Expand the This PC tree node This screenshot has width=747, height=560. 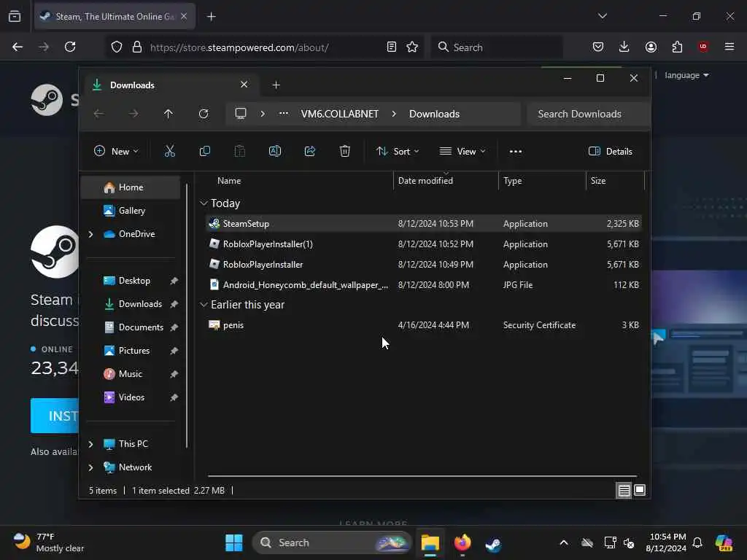(x=90, y=444)
